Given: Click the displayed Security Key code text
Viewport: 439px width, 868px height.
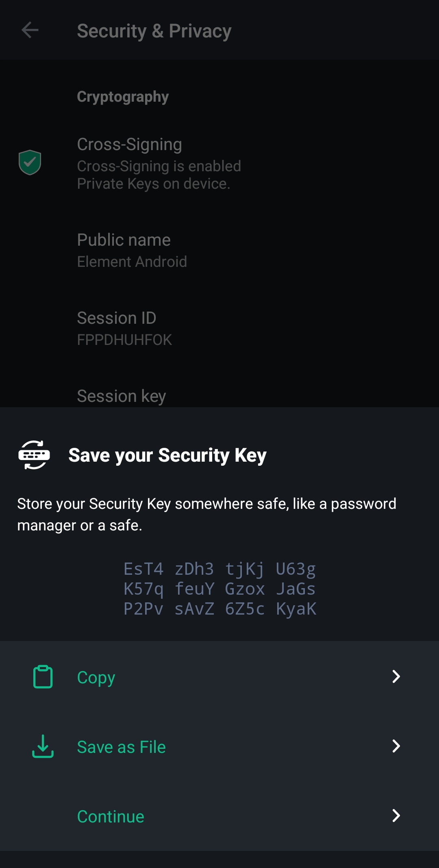Looking at the screenshot, I should coord(219,589).
